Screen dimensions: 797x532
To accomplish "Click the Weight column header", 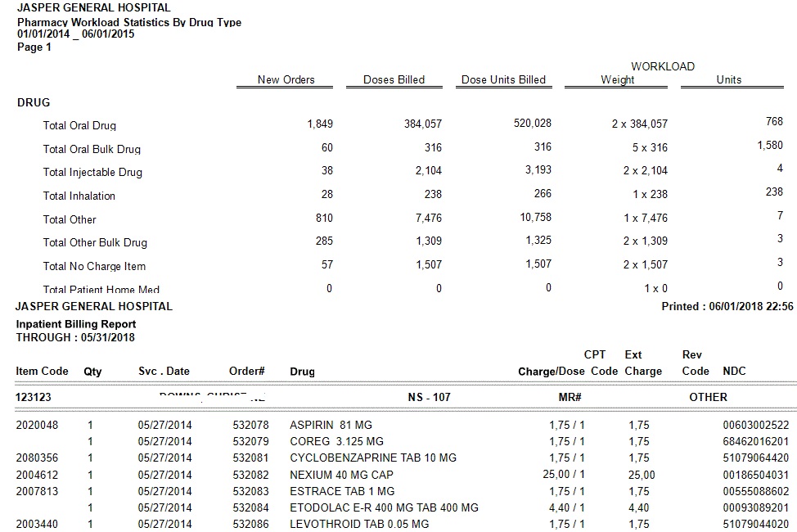I will click(617, 80).
